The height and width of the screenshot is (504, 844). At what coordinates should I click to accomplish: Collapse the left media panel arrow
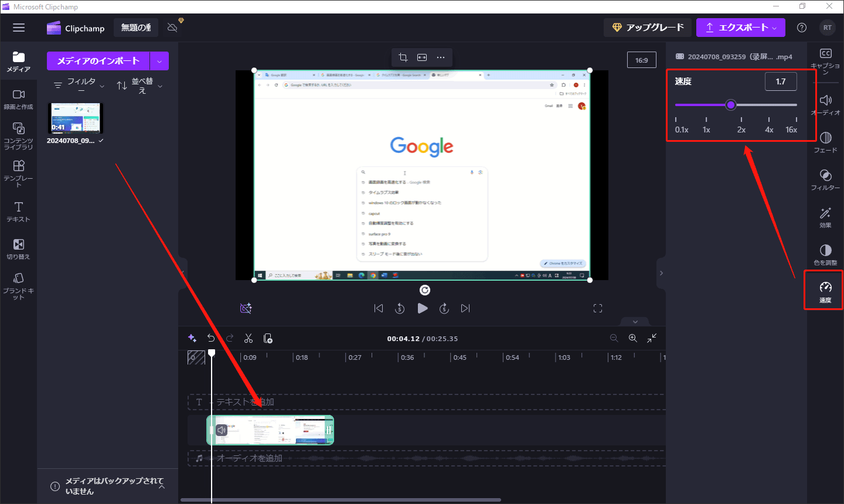point(182,273)
